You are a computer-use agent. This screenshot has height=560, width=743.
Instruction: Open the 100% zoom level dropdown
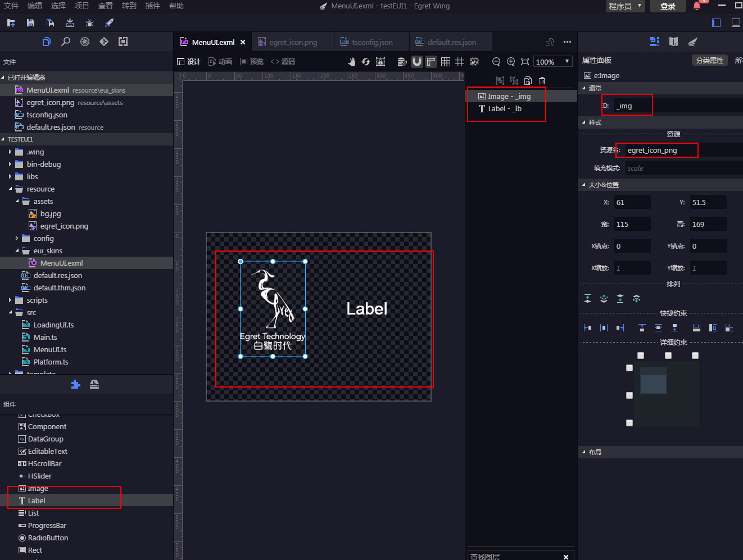point(552,61)
